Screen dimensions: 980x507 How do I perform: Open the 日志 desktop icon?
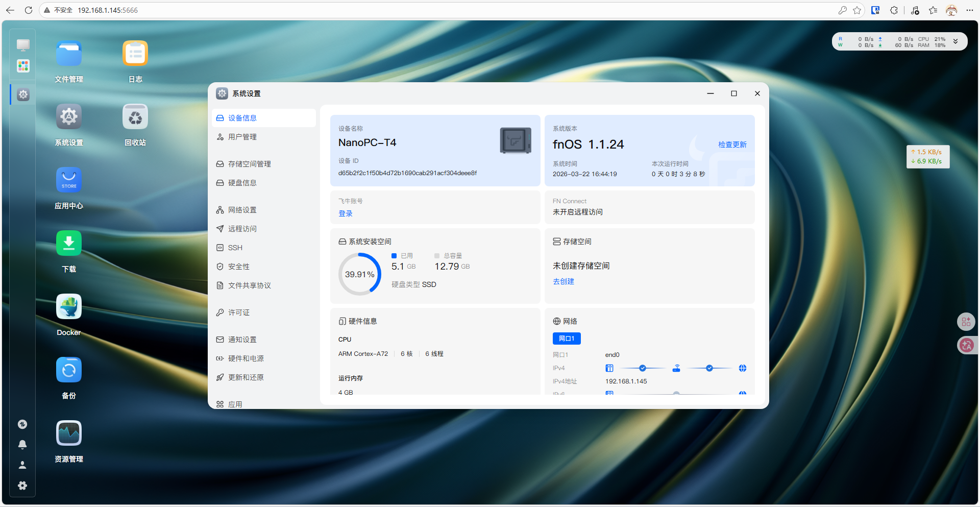tap(135, 54)
